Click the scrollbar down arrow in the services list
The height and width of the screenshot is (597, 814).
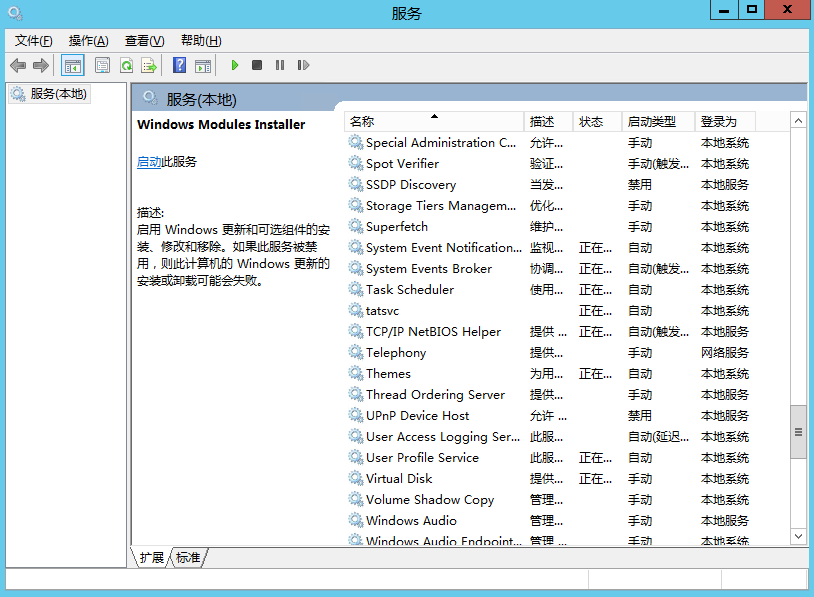pyautogui.click(x=798, y=536)
